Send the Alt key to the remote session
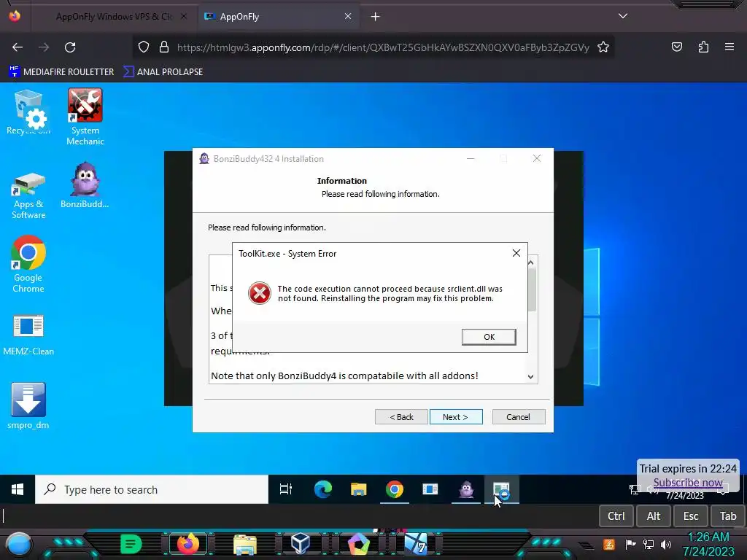The width and height of the screenshot is (747, 560). tap(653, 516)
